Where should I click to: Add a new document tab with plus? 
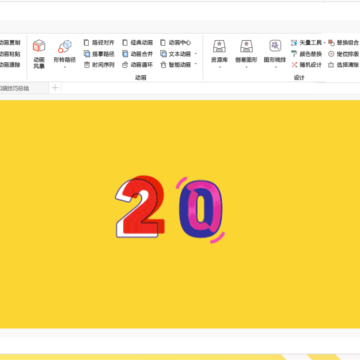click(x=55, y=88)
